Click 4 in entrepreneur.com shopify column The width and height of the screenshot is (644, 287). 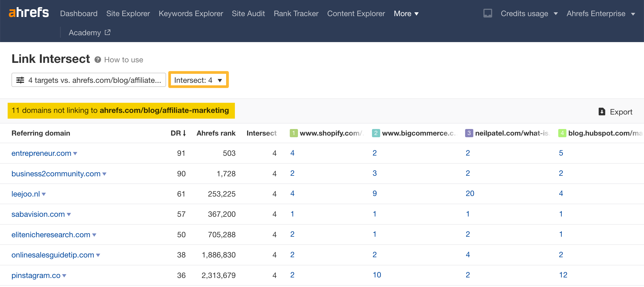(293, 153)
